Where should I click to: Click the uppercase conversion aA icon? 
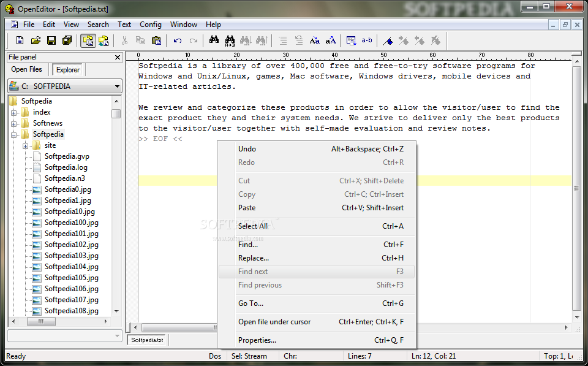pos(330,40)
